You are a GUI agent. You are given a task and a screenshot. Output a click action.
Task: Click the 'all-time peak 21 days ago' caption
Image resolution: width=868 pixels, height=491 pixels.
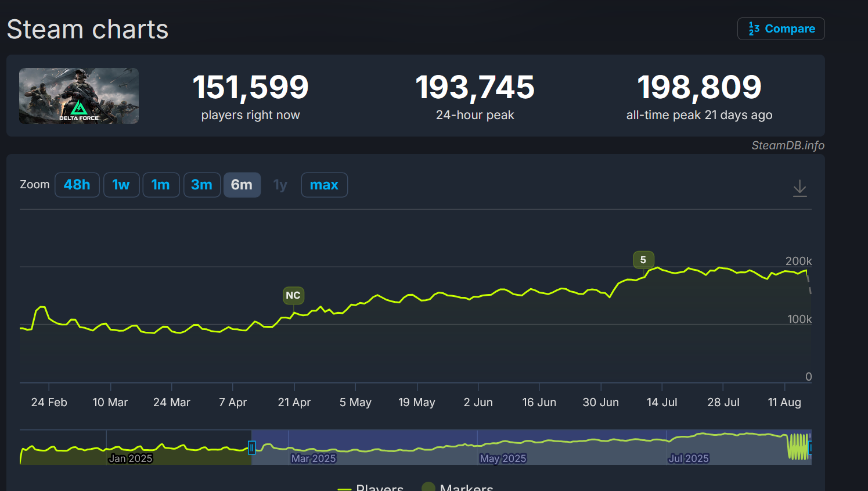(x=699, y=115)
